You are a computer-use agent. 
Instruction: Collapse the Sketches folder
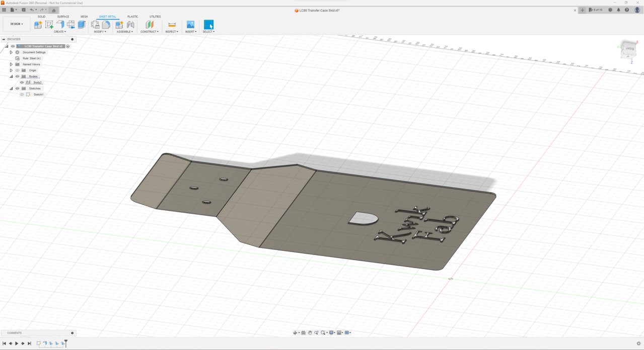tap(11, 89)
